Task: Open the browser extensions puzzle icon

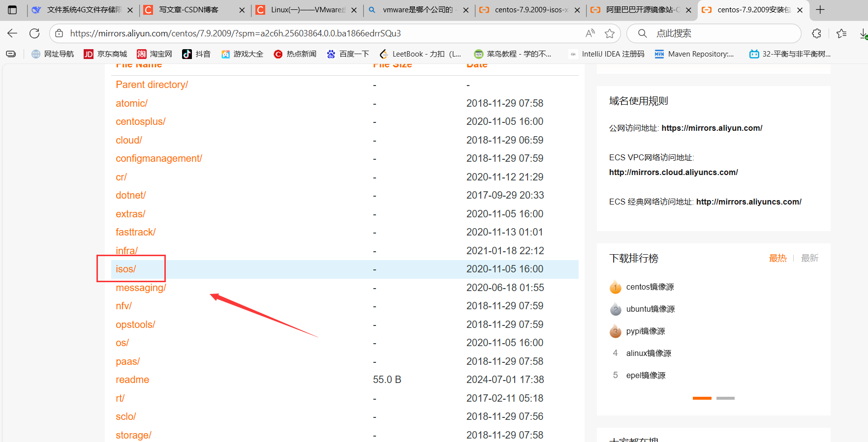Action: point(817,33)
